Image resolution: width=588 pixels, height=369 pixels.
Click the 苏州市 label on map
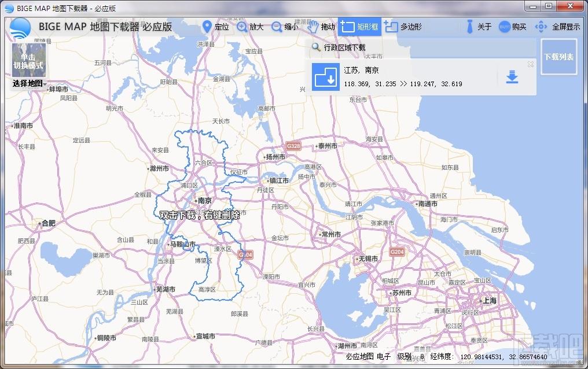click(402, 293)
